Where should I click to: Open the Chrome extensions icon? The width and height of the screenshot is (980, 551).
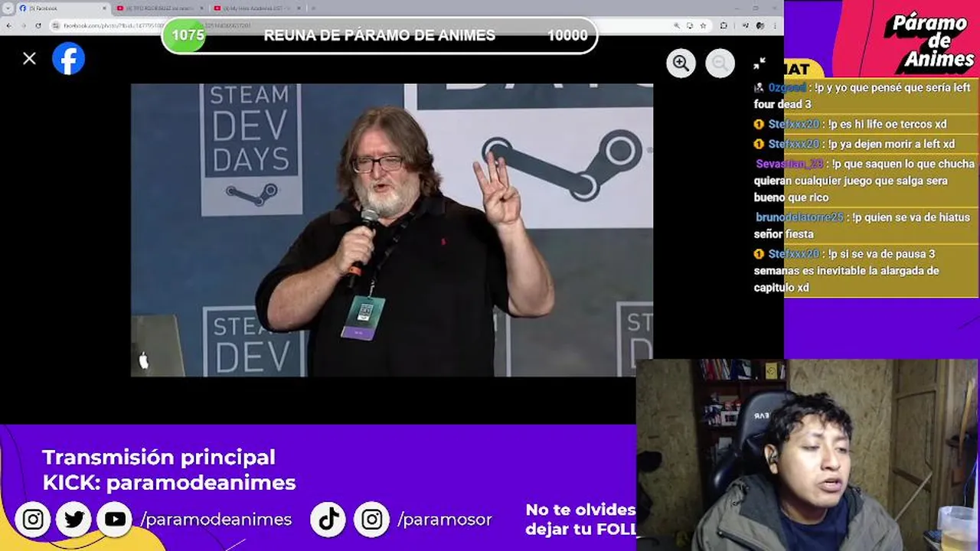(724, 25)
